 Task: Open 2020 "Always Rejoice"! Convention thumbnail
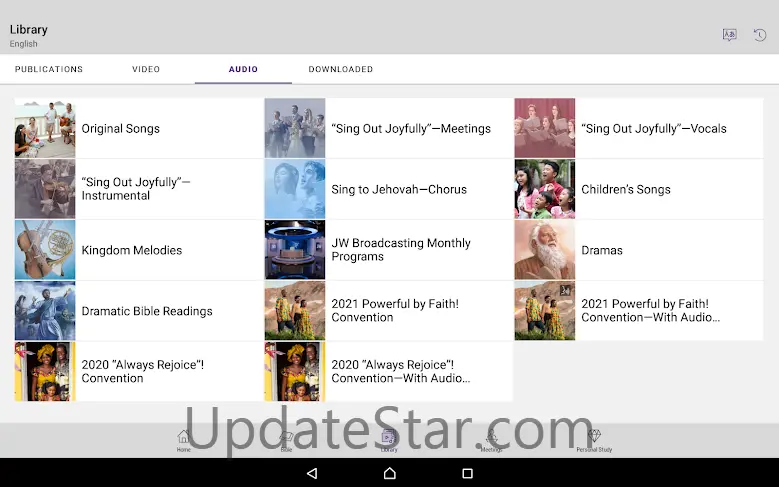point(45,372)
